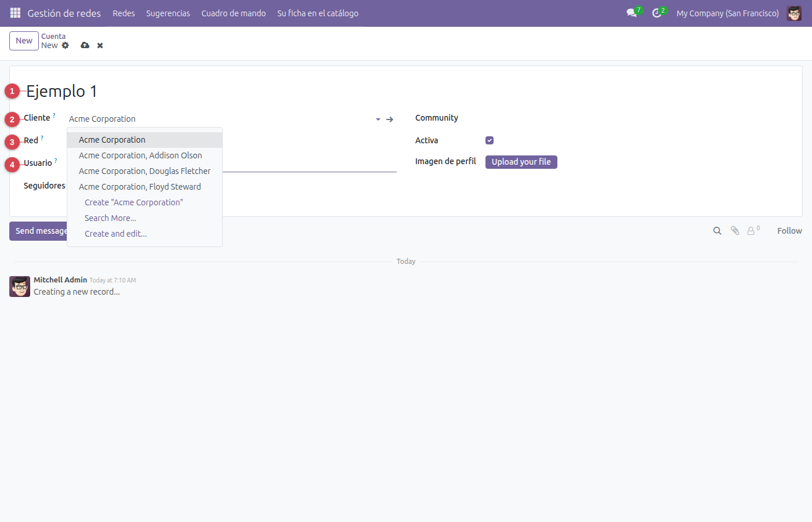Switch company via My Company (San Francisco)
The width and height of the screenshot is (812, 522).
pyautogui.click(x=727, y=13)
